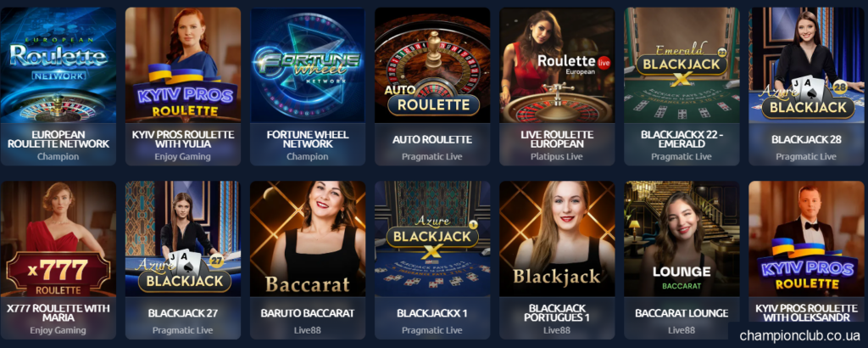Click the Baruto Baccarat title label

pyautogui.click(x=308, y=313)
